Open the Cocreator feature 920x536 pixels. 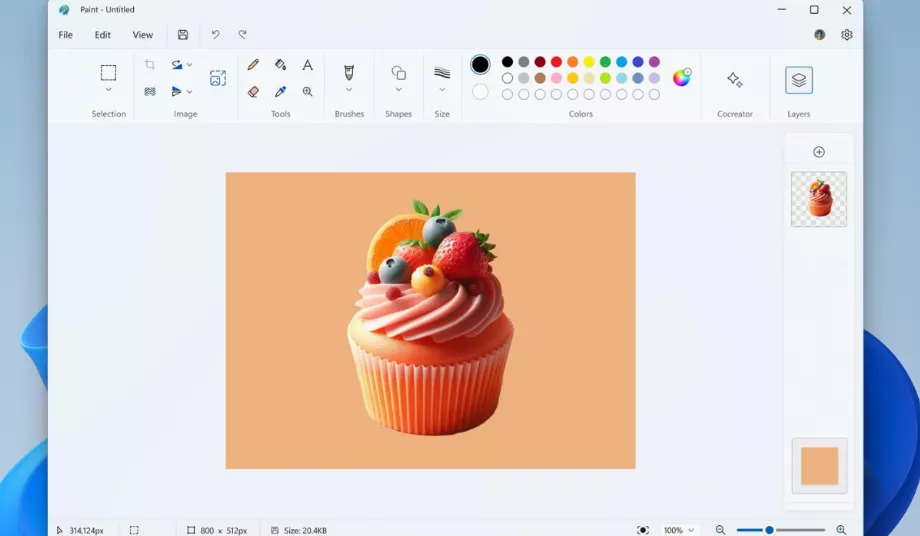pos(735,79)
